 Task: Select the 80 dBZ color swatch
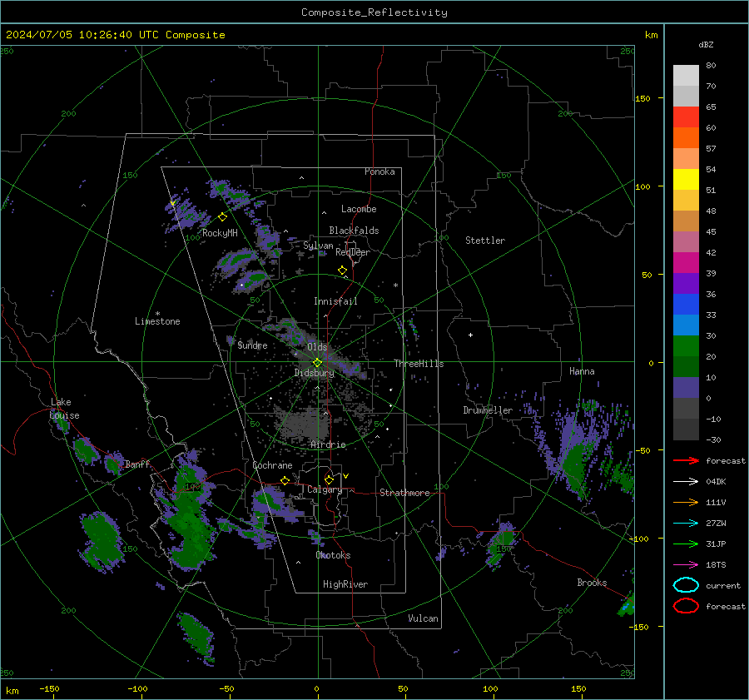(686, 76)
